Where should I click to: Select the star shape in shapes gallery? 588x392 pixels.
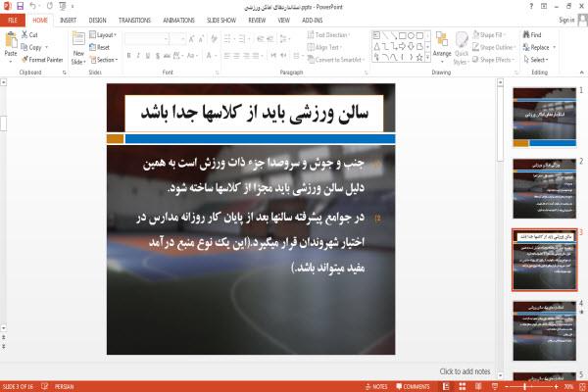[419, 58]
